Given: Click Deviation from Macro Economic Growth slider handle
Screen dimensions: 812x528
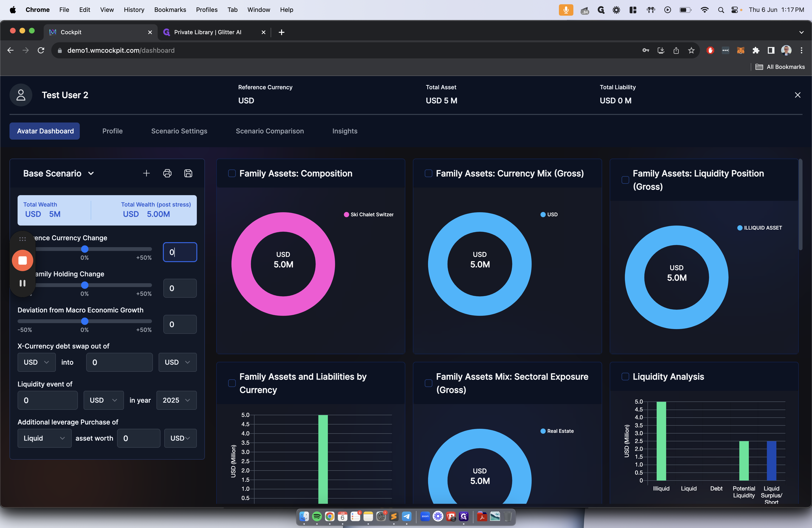Looking at the screenshot, I should [85, 321].
